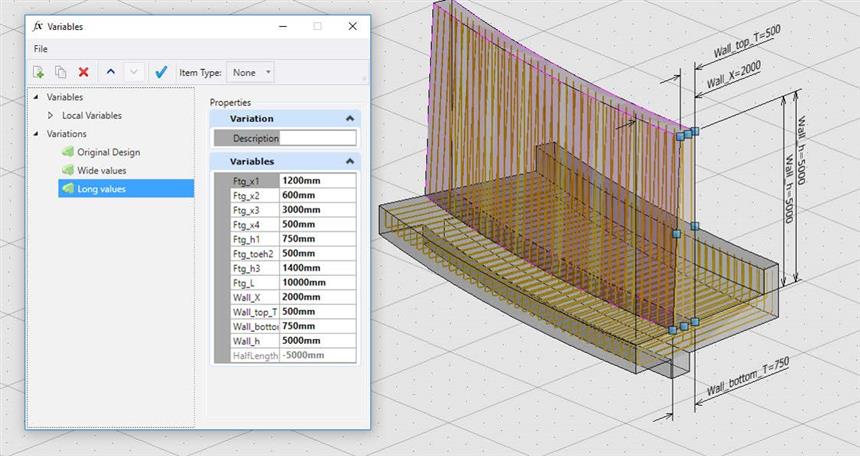This screenshot has height=456, width=860.
Task: Open the File menu
Action: [41, 48]
